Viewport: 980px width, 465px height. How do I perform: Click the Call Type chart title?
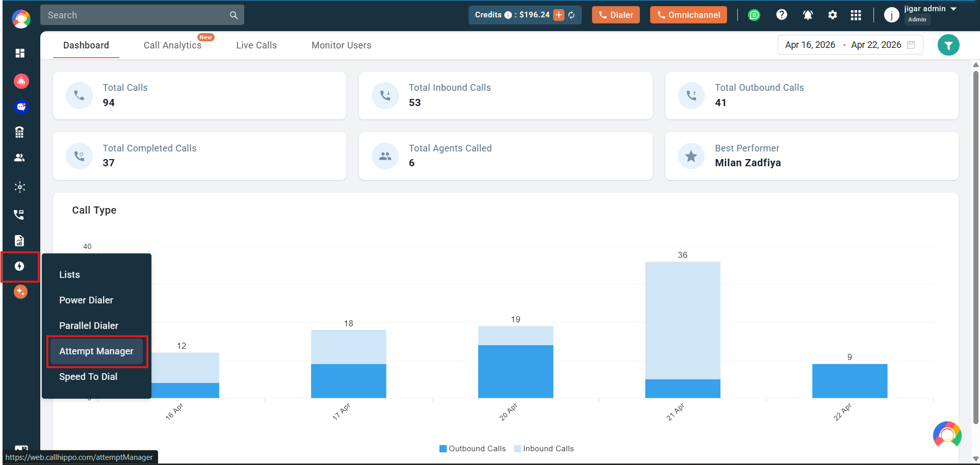pyautogui.click(x=94, y=210)
